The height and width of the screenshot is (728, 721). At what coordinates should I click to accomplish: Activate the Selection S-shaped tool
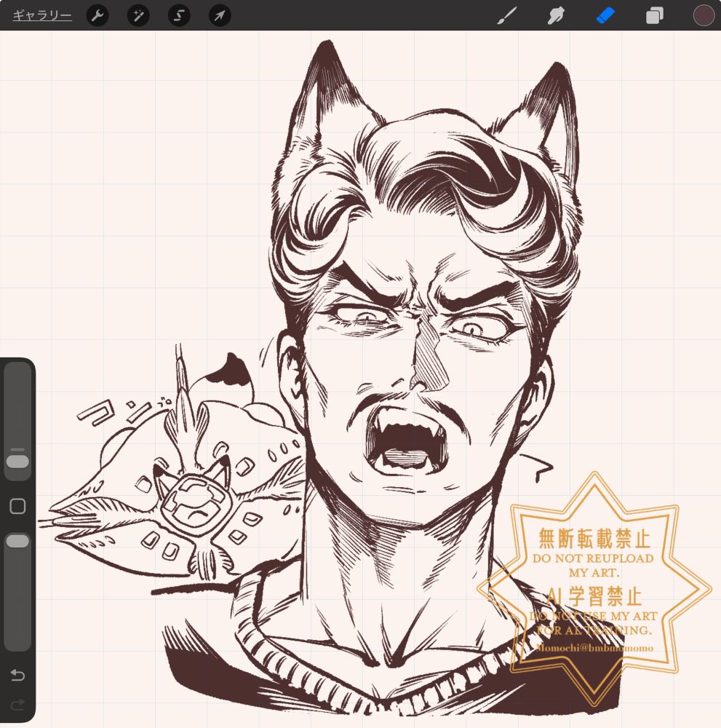[x=179, y=16]
